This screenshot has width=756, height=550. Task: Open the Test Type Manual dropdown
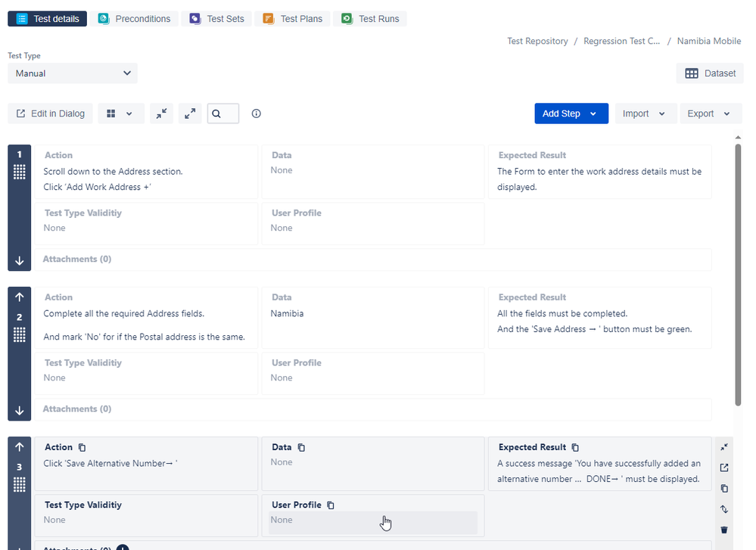click(x=73, y=73)
